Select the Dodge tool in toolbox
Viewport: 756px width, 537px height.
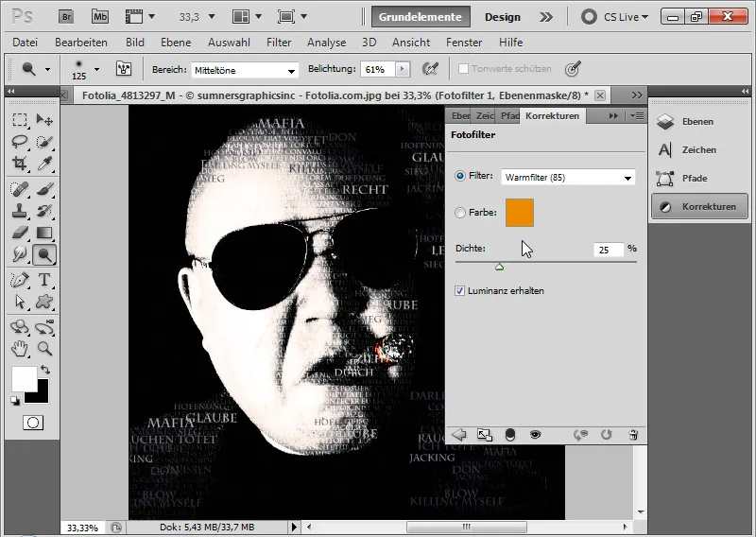(44, 254)
